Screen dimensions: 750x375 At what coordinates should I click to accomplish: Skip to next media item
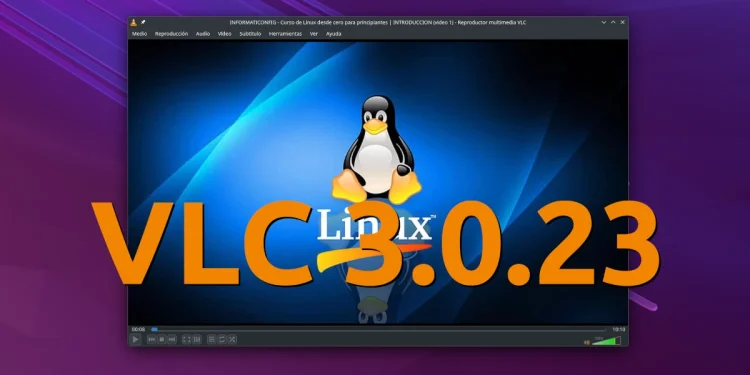point(172,339)
